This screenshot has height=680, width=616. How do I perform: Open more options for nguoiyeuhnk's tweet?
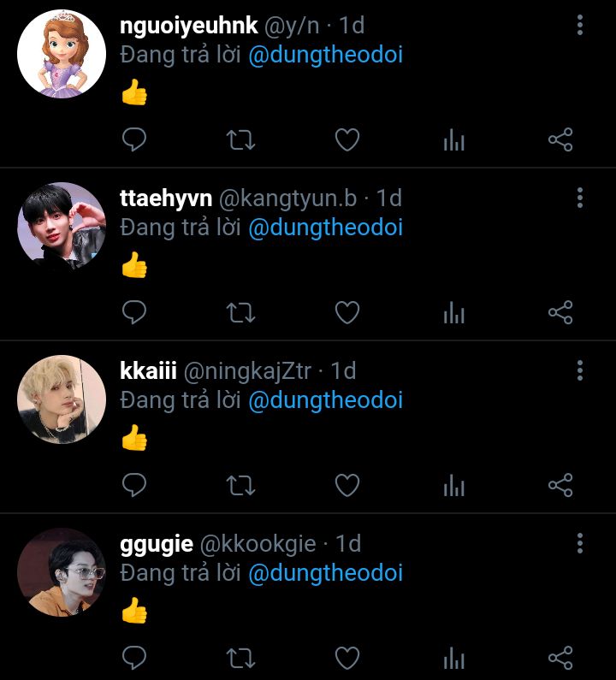pyautogui.click(x=580, y=25)
